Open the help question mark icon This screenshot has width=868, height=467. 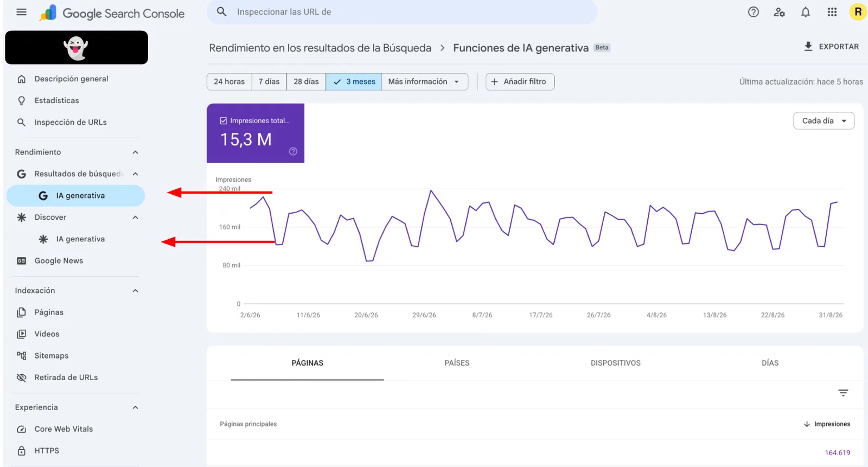point(753,12)
